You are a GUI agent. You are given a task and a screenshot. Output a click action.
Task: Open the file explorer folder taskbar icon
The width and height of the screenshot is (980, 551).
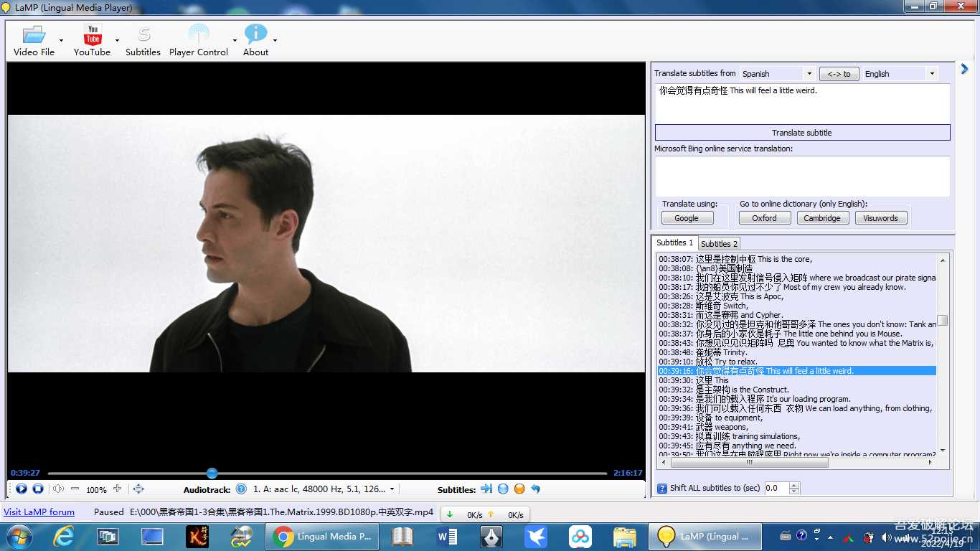(625, 537)
